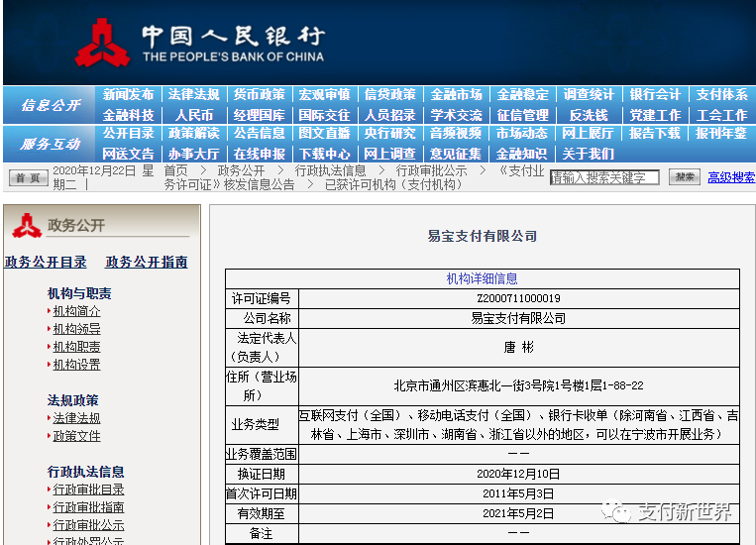The image size is (756, 545).
Task: Open 人民币 navigation link
Action: (x=194, y=115)
